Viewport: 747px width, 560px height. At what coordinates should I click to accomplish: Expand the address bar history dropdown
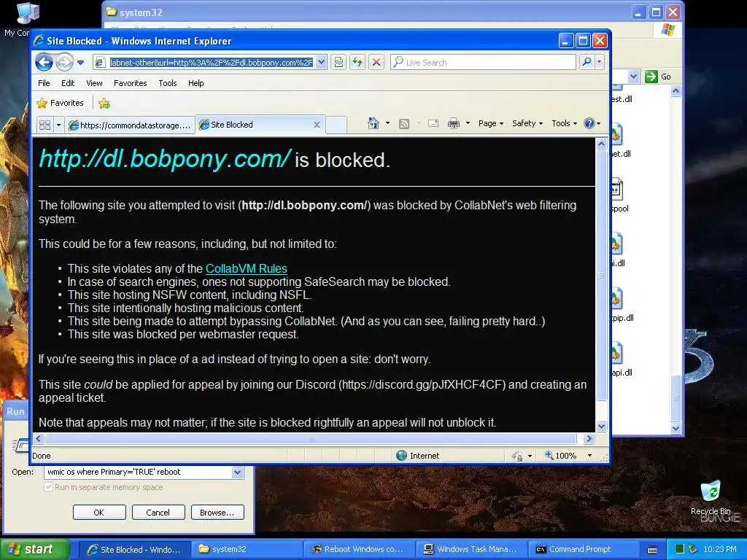coord(322,63)
